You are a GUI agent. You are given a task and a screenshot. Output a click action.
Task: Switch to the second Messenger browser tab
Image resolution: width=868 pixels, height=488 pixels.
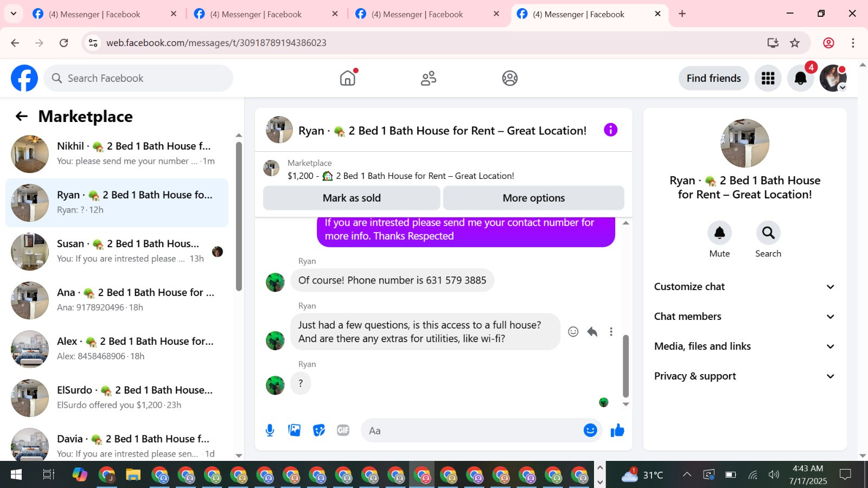click(265, 14)
